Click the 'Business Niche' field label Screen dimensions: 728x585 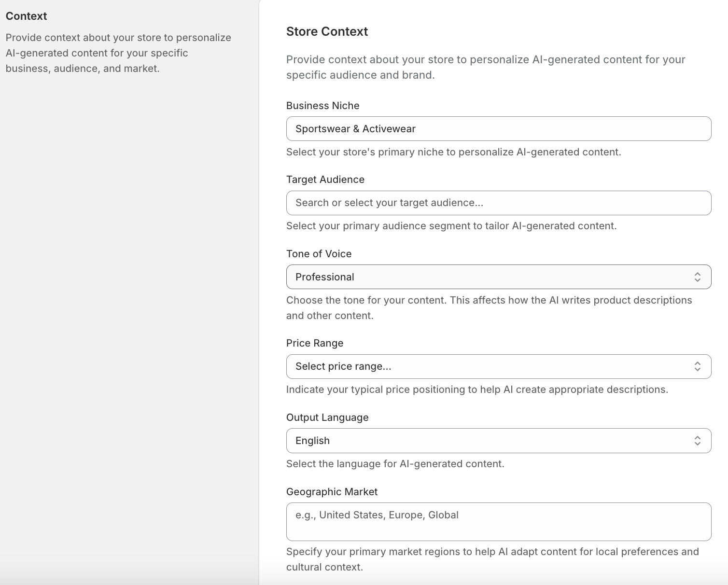click(x=322, y=106)
